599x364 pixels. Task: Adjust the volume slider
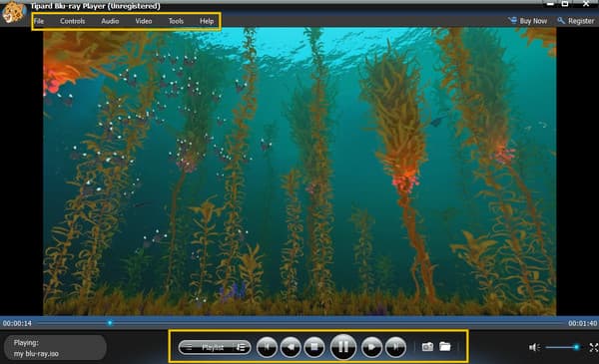[562, 347]
